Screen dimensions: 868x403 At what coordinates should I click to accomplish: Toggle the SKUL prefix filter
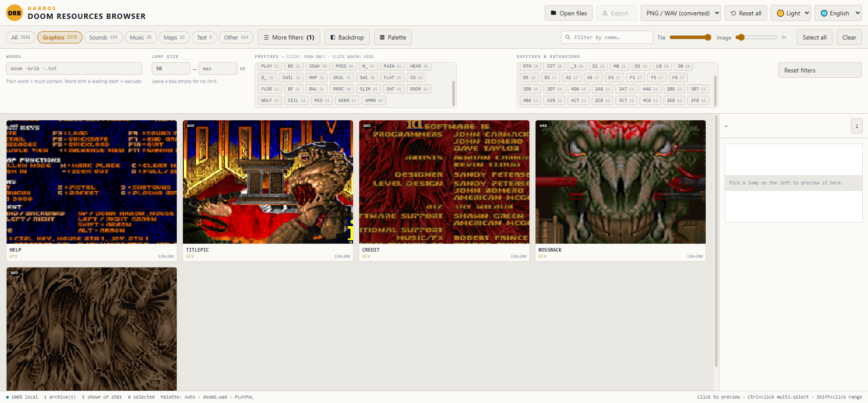pos(342,78)
